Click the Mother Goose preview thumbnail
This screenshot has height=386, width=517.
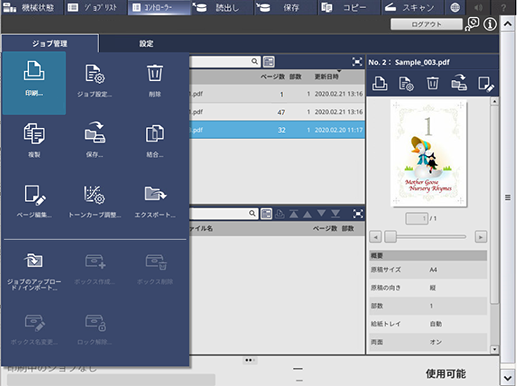coord(429,153)
